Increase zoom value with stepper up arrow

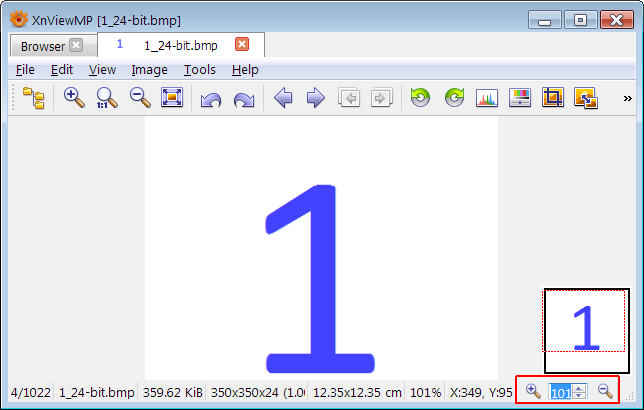point(579,388)
